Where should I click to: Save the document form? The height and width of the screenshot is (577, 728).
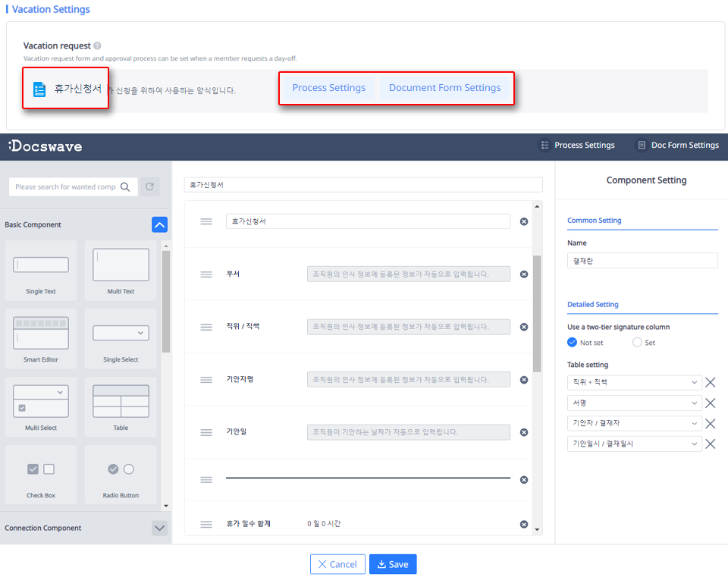point(392,564)
